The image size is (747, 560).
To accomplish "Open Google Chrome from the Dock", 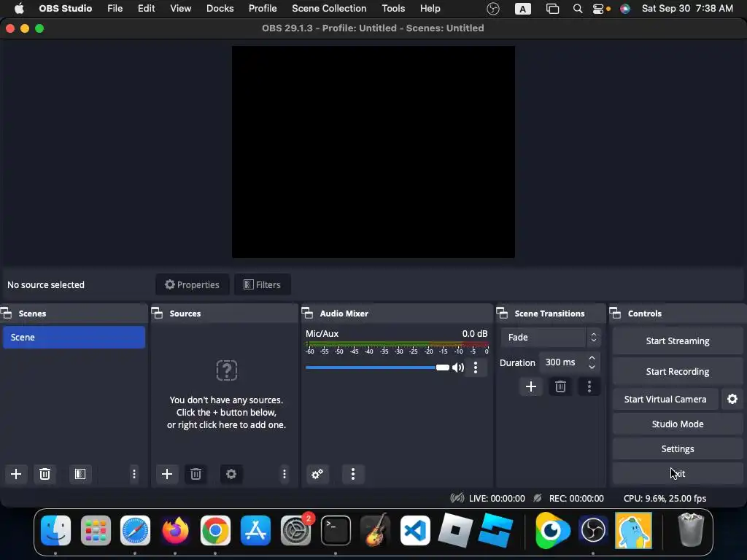I will coord(215,530).
